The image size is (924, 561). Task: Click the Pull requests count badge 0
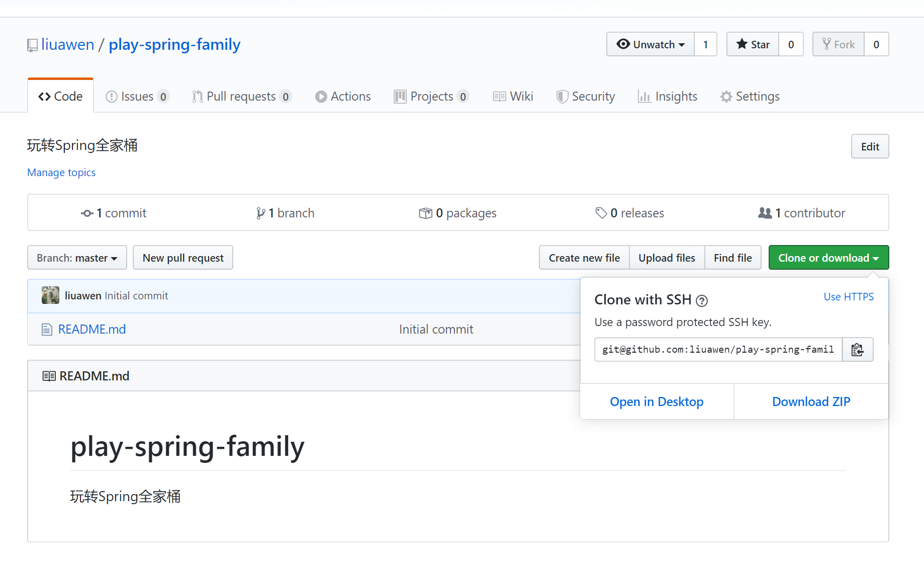pos(286,97)
